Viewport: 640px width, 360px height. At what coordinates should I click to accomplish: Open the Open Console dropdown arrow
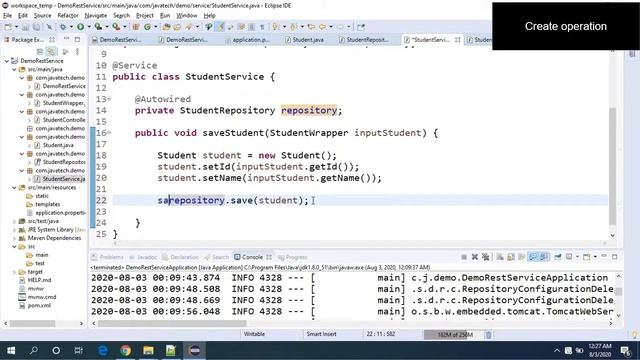click(595, 257)
